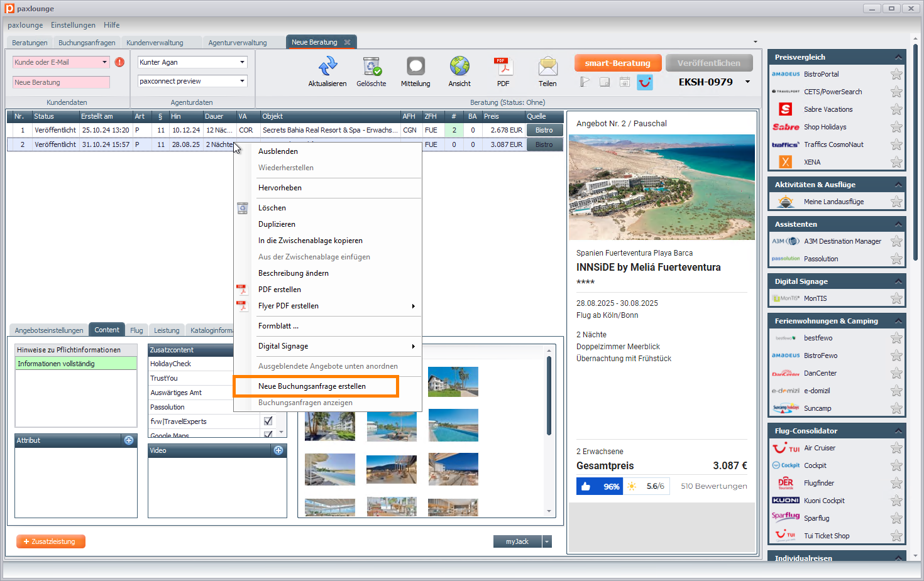
Task: Collapse the Flug-Consolidator panel
Action: tap(898, 431)
